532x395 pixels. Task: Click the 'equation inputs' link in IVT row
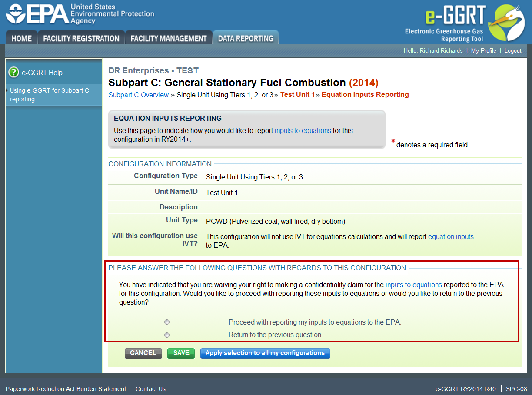click(x=451, y=236)
